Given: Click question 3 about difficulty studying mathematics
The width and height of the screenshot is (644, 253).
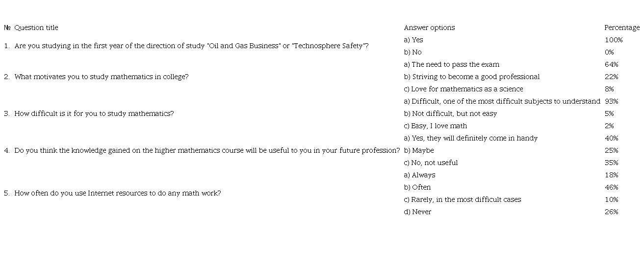Looking at the screenshot, I should (94, 114).
